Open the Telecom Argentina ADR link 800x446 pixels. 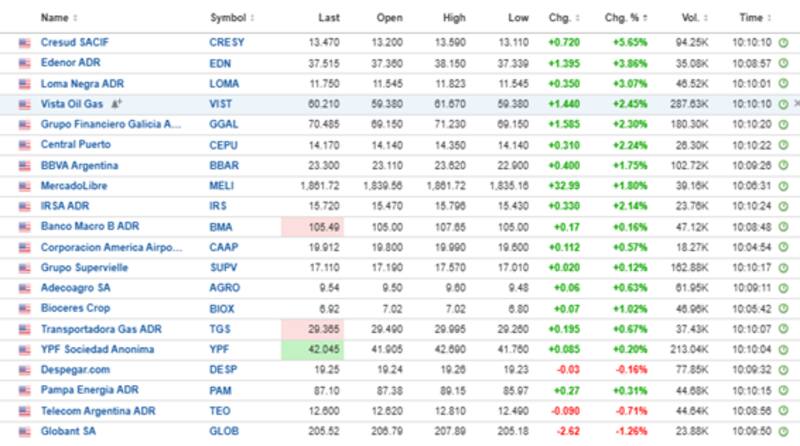point(97,410)
